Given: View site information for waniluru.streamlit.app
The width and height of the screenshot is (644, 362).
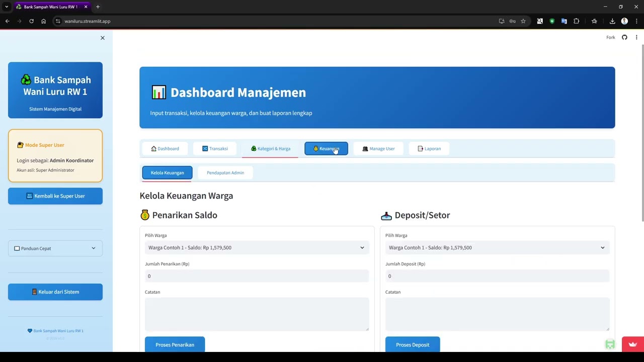Looking at the screenshot, I should pos(58,21).
